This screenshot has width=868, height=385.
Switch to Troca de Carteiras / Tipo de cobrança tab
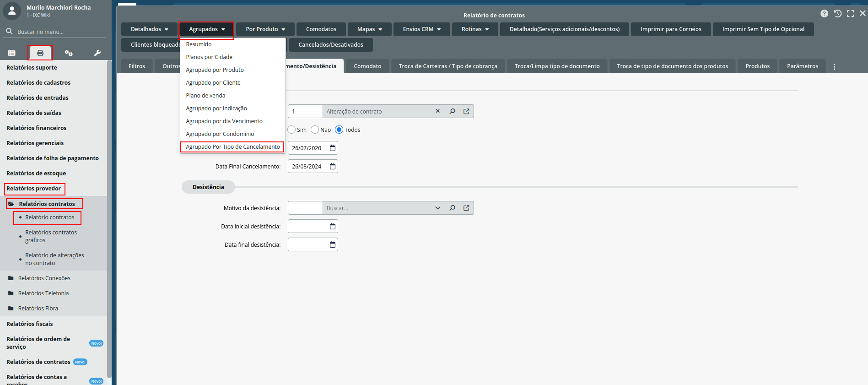point(448,66)
